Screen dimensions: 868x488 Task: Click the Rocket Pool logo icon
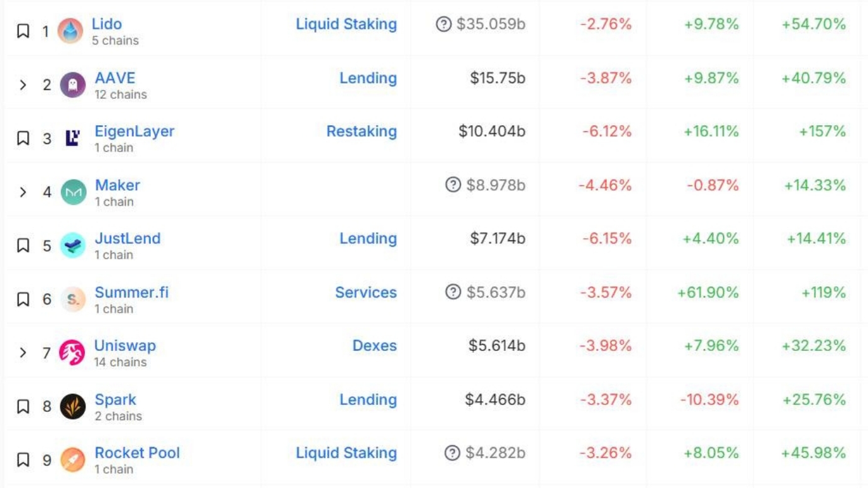pyautogui.click(x=72, y=460)
